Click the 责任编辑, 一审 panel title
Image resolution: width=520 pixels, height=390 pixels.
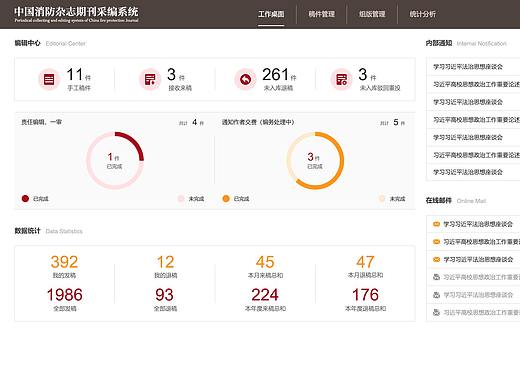coord(41,122)
